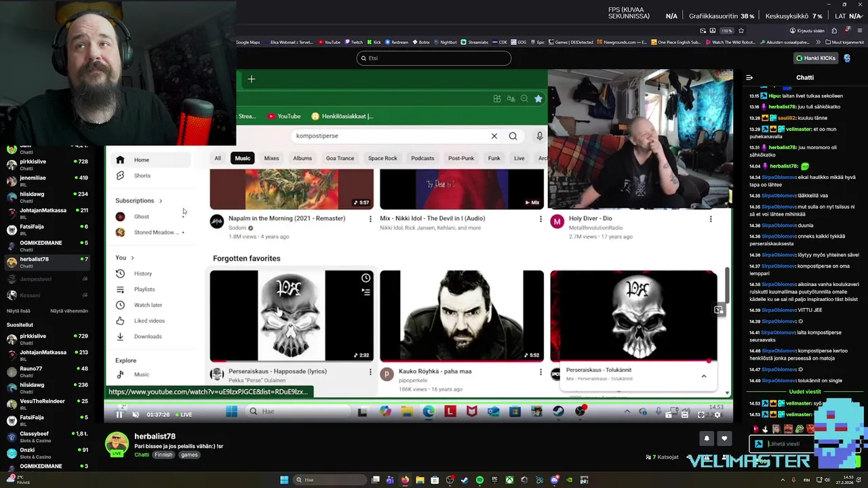Open more options for Holy Diver - Dio
Image resolution: width=868 pixels, height=488 pixels.
711,219
